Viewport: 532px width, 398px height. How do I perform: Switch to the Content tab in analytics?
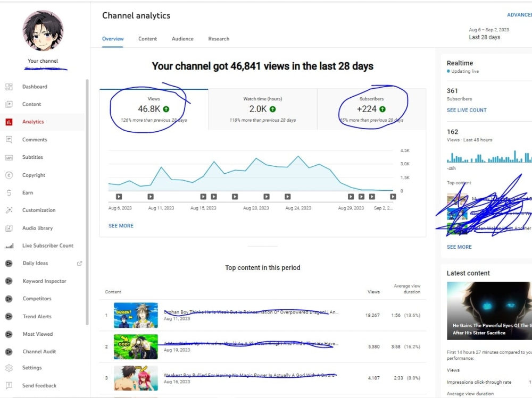pyautogui.click(x=147, y=39)
